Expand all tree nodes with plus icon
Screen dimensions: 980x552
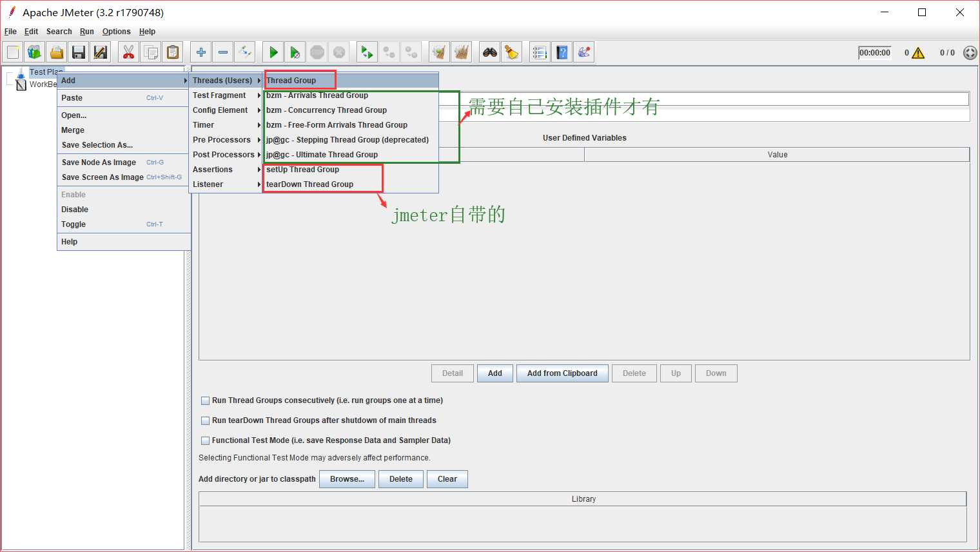201,52
